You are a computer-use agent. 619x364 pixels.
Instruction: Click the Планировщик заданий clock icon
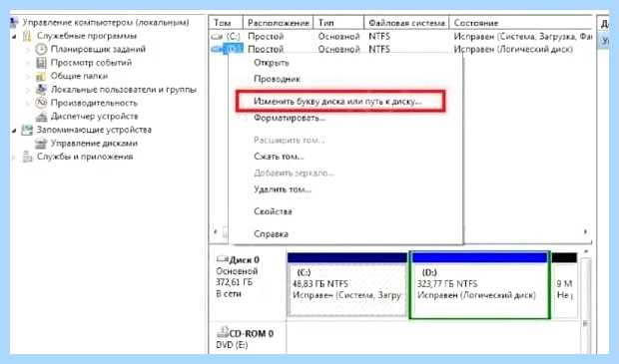pyautogui.click(x=41, y=49)
